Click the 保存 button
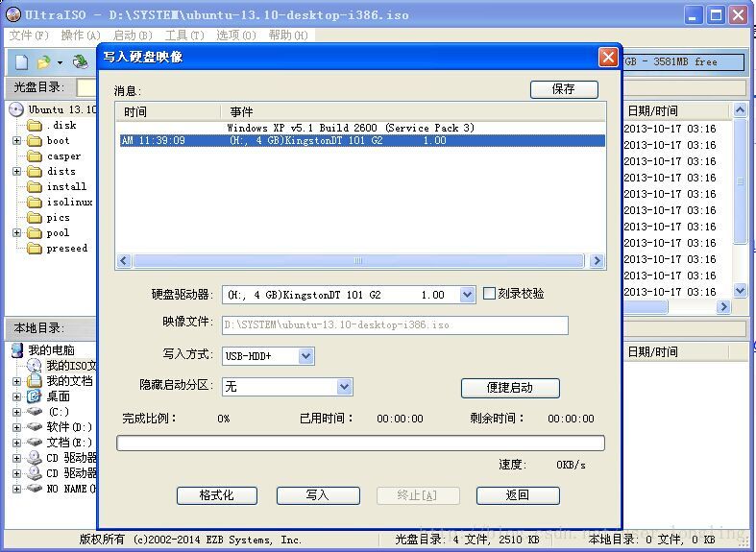The width and height of the screenshot is (756, 552). pos(564,89)
